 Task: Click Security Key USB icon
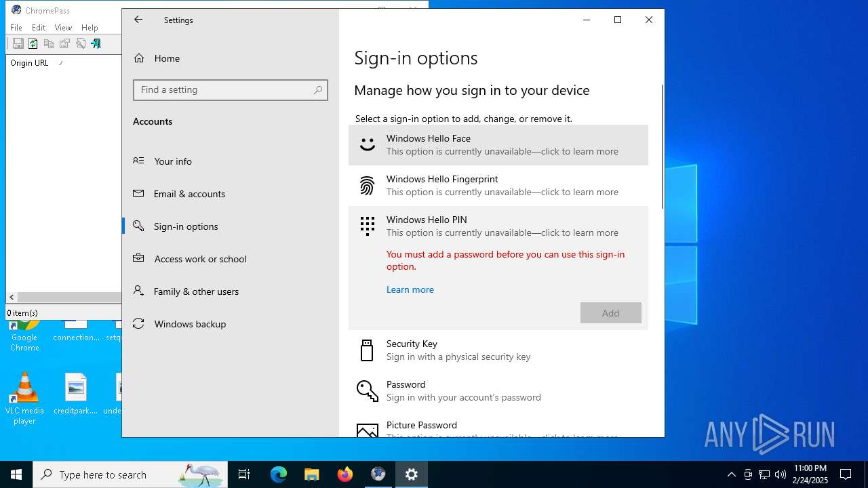click(x=367, y=350)
